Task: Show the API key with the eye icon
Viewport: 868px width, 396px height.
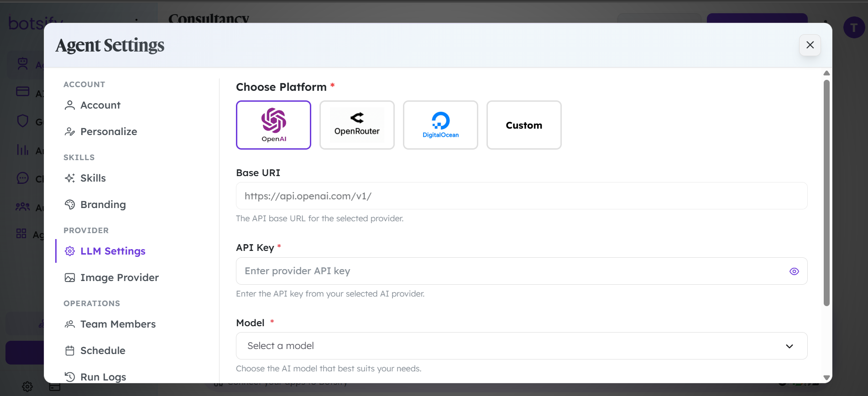Action: click(x=794, y=271)
